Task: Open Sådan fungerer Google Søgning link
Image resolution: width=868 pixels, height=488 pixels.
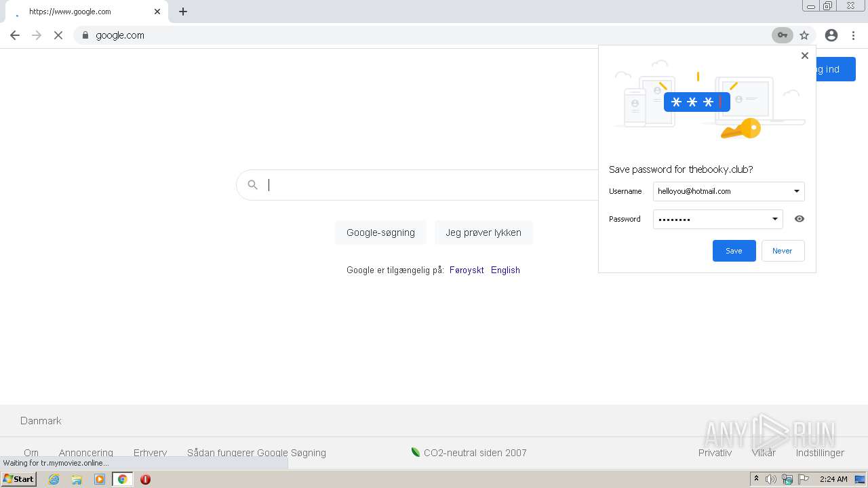Action: click(x=256, y=453)
